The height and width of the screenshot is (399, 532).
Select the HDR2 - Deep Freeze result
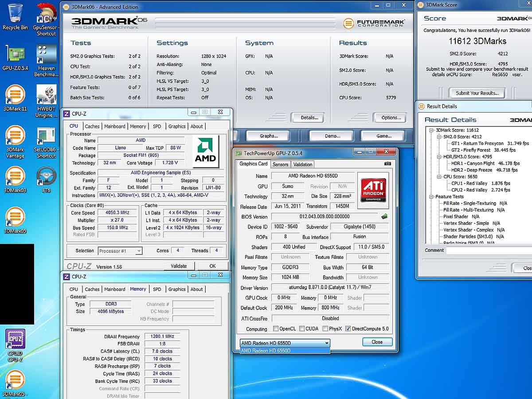pyautogui.click(x=485, y=170)
